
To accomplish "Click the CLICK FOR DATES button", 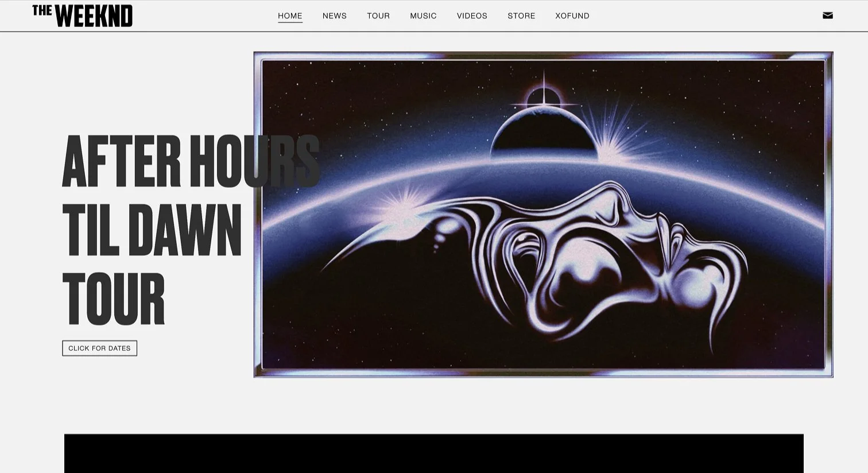I will tap(99, 348).
